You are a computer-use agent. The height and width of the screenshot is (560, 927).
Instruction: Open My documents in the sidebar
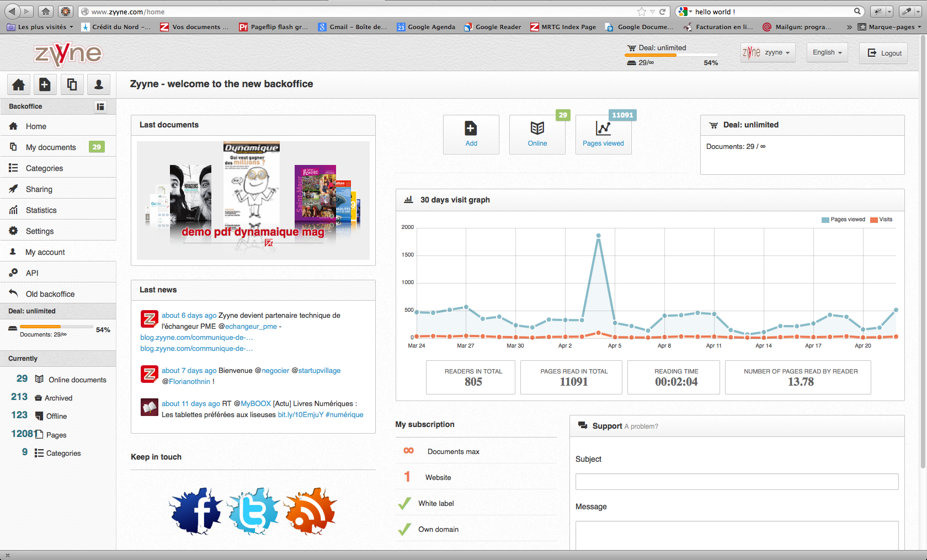click(58, 147)
